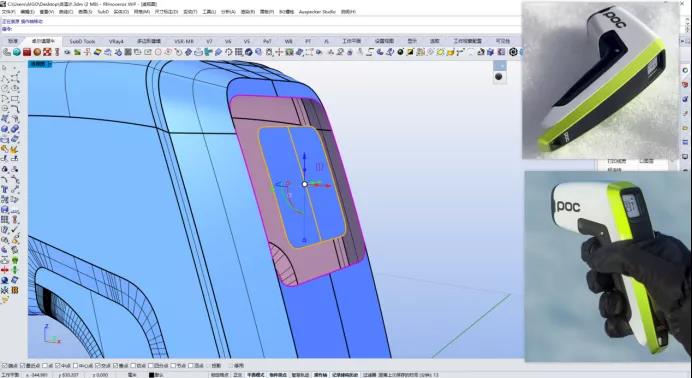Toggle the 中点 (Mid) object snap checkbox

[x=58, y=366]
